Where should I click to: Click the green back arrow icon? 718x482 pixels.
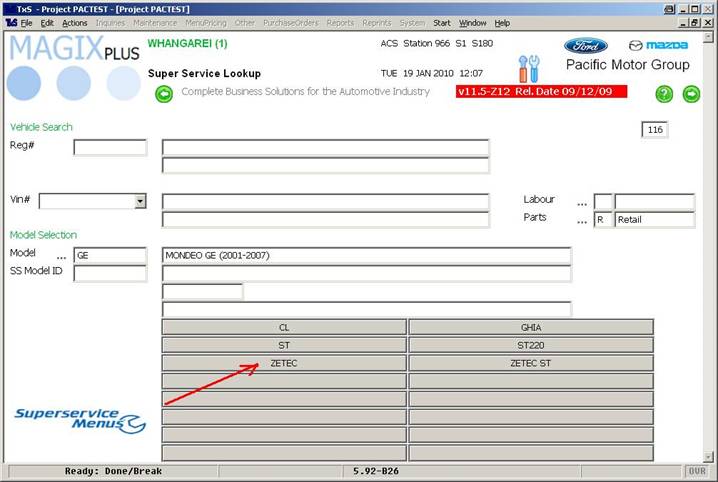click(164, 94)
